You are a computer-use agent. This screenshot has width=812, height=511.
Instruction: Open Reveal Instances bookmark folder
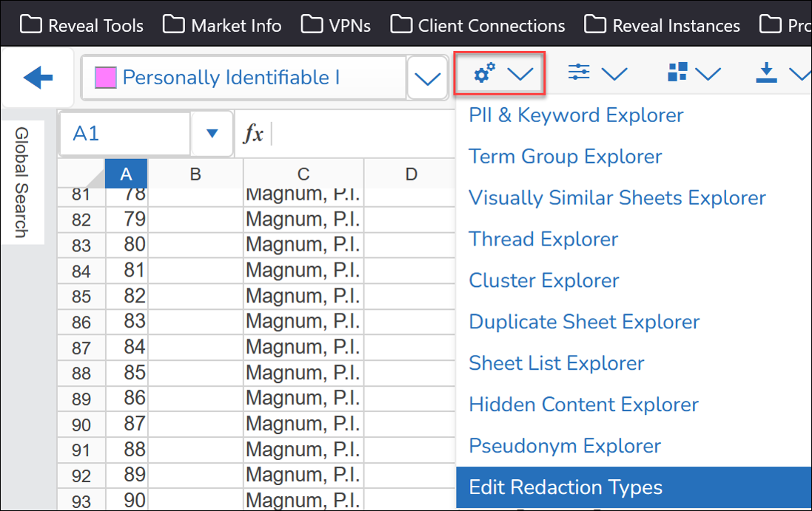[x=662, y=25]
